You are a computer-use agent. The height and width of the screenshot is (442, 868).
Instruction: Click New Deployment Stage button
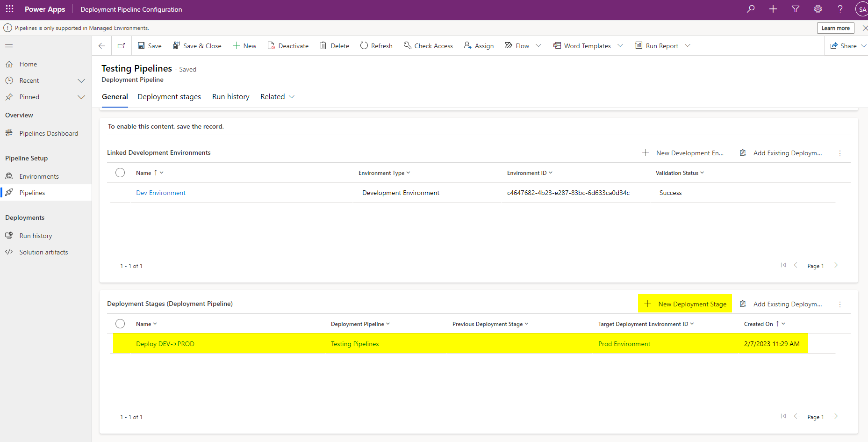(685, 304)
